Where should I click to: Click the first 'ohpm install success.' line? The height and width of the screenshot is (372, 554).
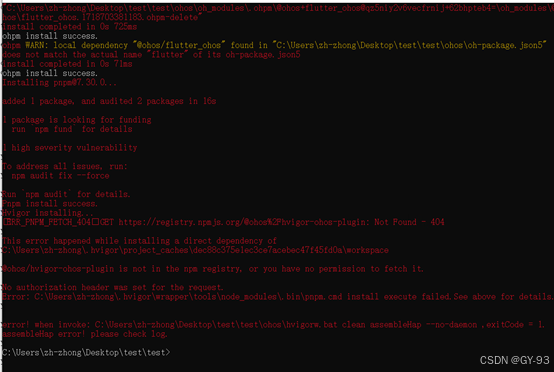[50, 36]
